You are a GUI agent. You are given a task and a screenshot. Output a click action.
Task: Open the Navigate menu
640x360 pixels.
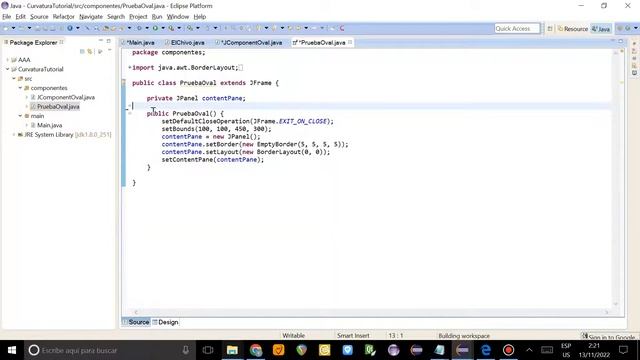tap(91, 17)
